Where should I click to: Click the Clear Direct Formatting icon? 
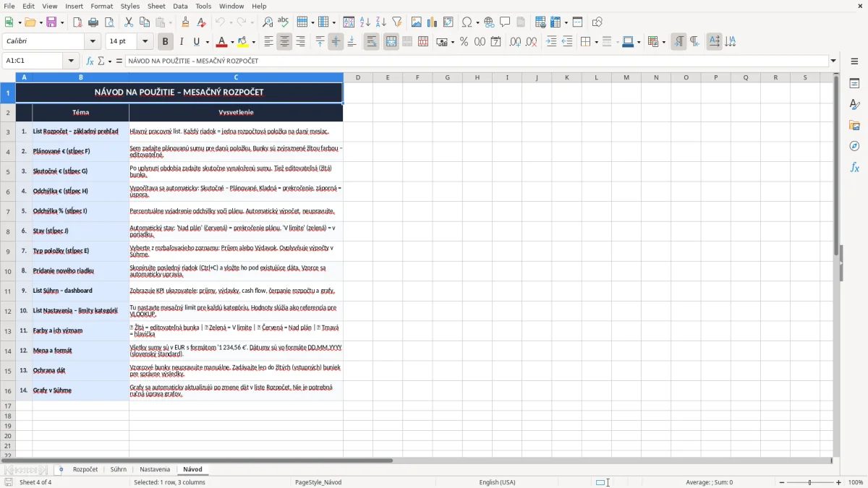tap(201, 22)
